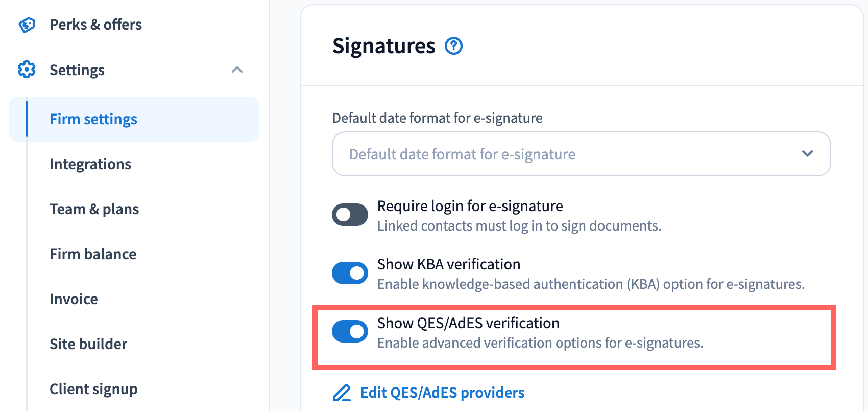Select Firm settings in the sidebar
Screen dimensions: 868x411
coord(93,119)
